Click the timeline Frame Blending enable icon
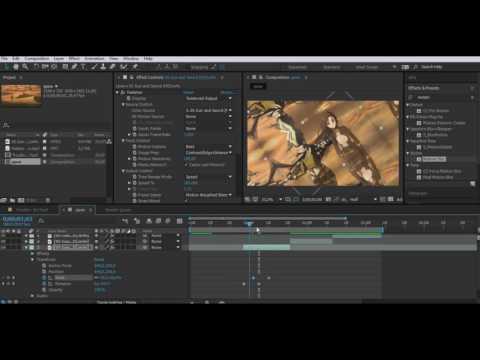 (158, 221)
